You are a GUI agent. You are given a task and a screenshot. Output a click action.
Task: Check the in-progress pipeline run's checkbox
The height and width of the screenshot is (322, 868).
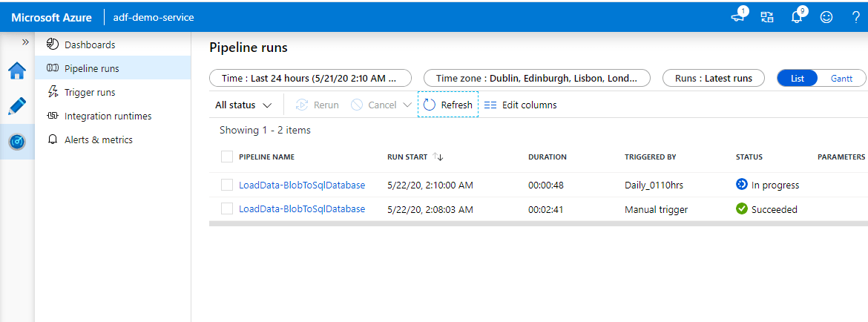tap(227, 185)
